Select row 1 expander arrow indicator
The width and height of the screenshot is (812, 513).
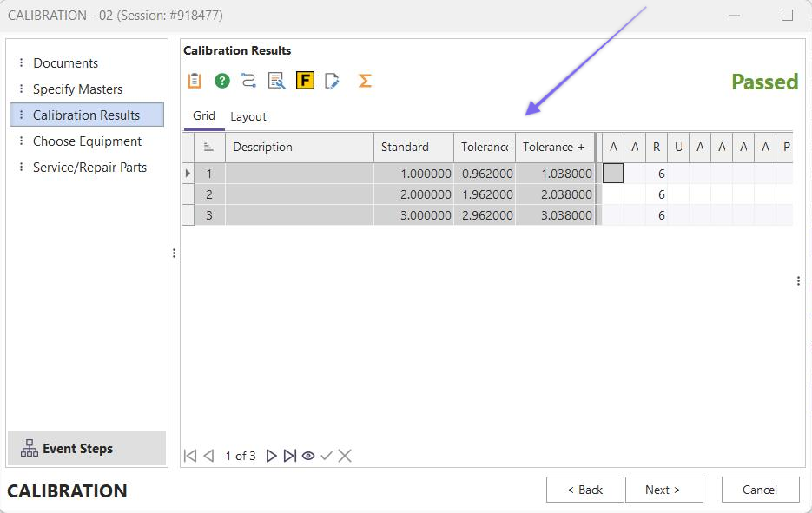(188, 174)
